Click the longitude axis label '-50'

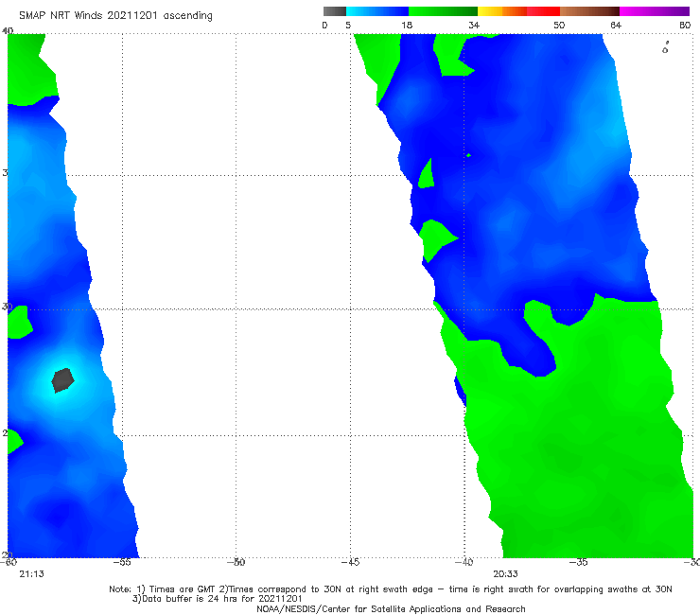pos(236,562)
